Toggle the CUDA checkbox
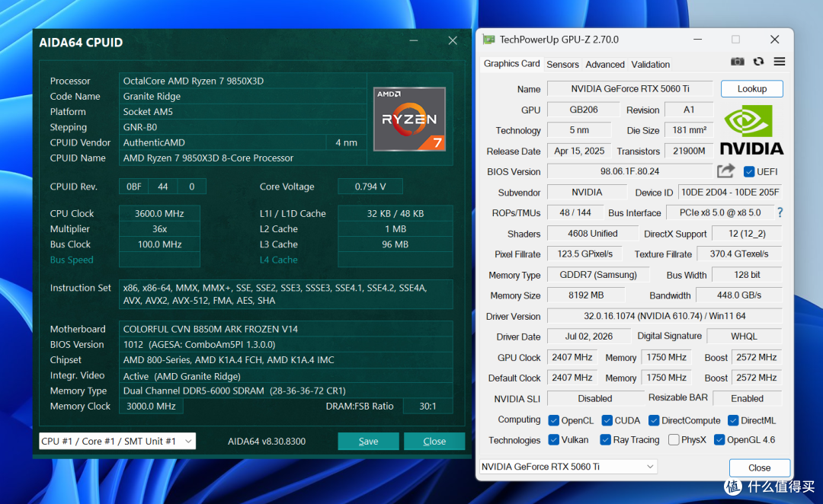Screen dimensions: 823x504 click(607, 420)
